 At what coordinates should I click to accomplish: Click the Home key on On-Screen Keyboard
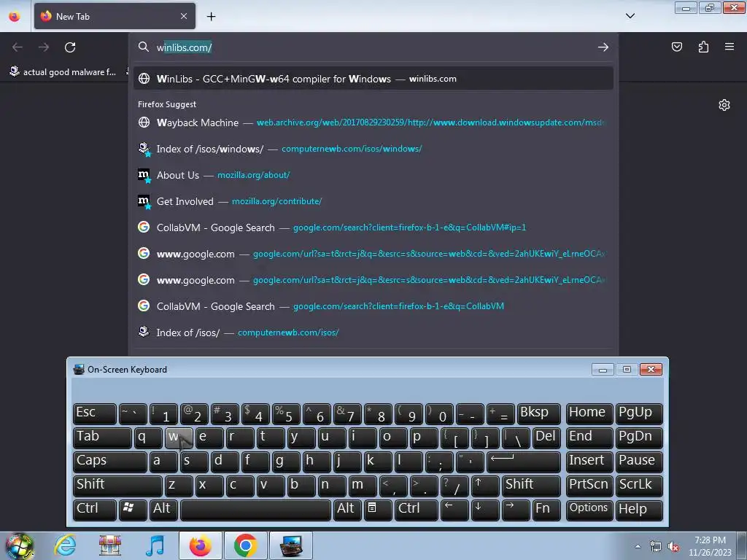tap(589, 413)
